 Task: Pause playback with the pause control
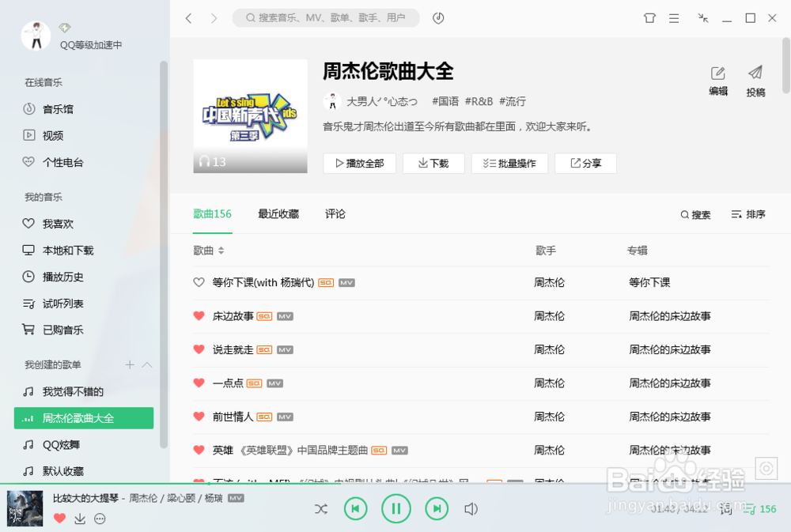[x=396, y=509]
